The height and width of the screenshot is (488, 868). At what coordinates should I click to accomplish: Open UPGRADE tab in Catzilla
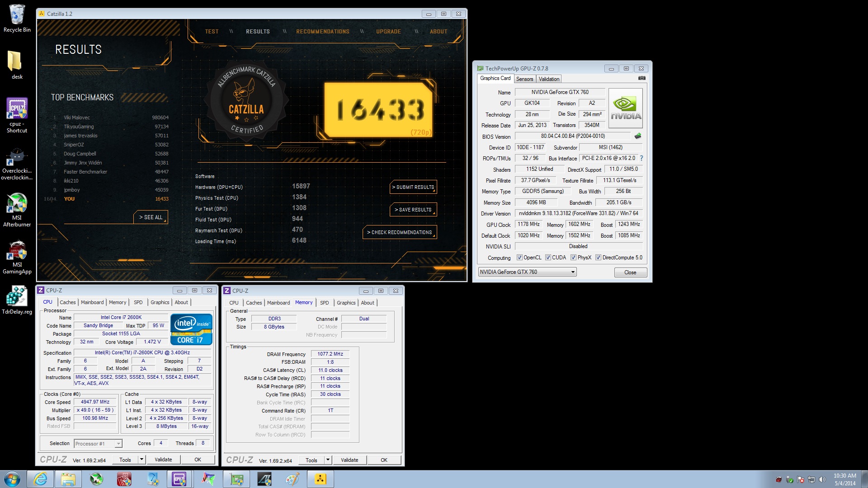[388, 32]
